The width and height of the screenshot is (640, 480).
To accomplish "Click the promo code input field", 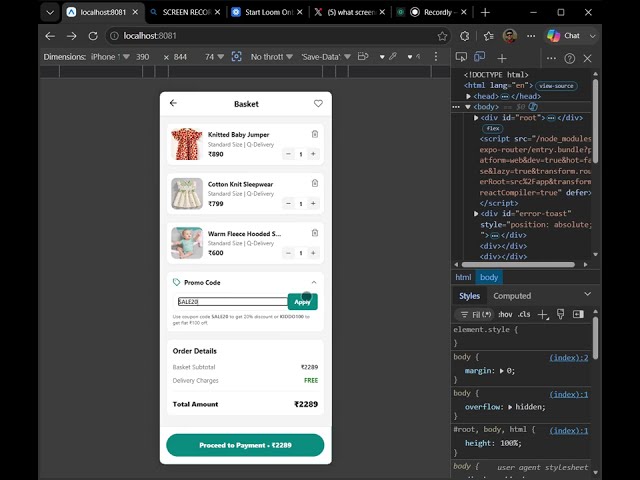I will [233, 302].
